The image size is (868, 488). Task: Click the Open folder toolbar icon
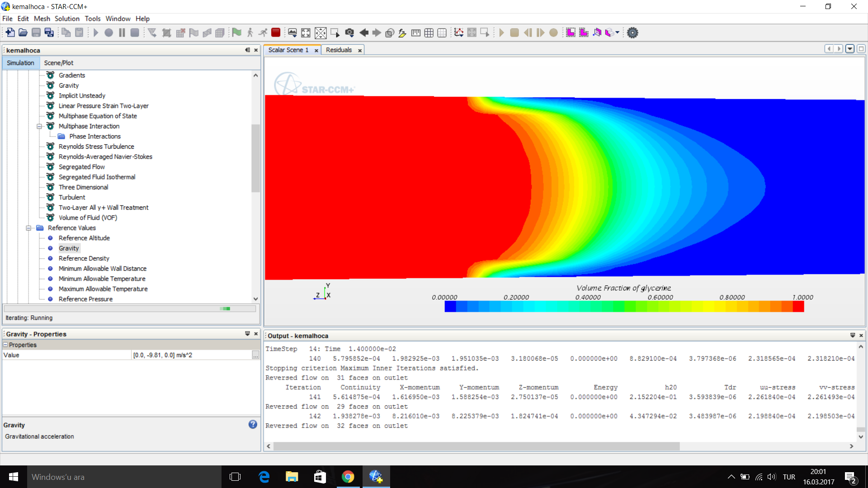point(23,33)
